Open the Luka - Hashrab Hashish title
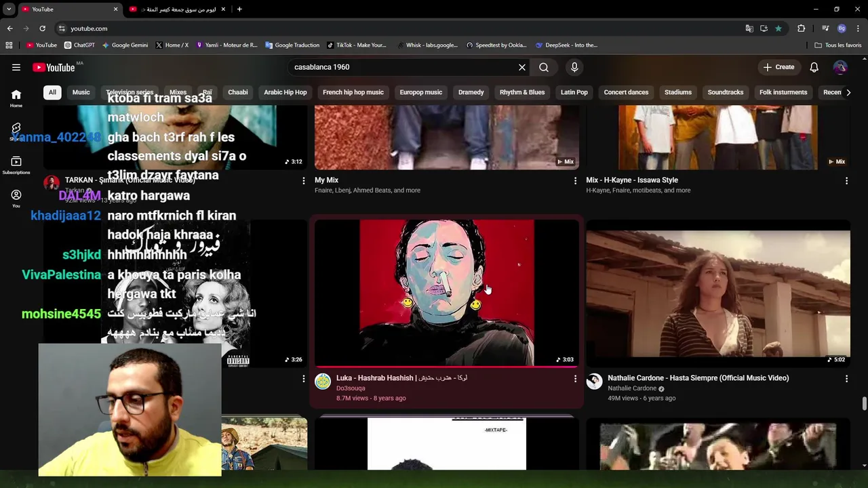Screen dimensions: 868x488 [401, 378]
